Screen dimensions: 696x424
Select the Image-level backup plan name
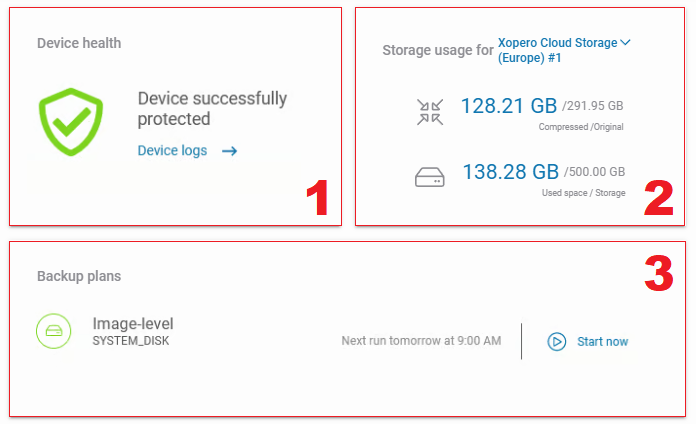pyautogui.click(x=133, y=323)
